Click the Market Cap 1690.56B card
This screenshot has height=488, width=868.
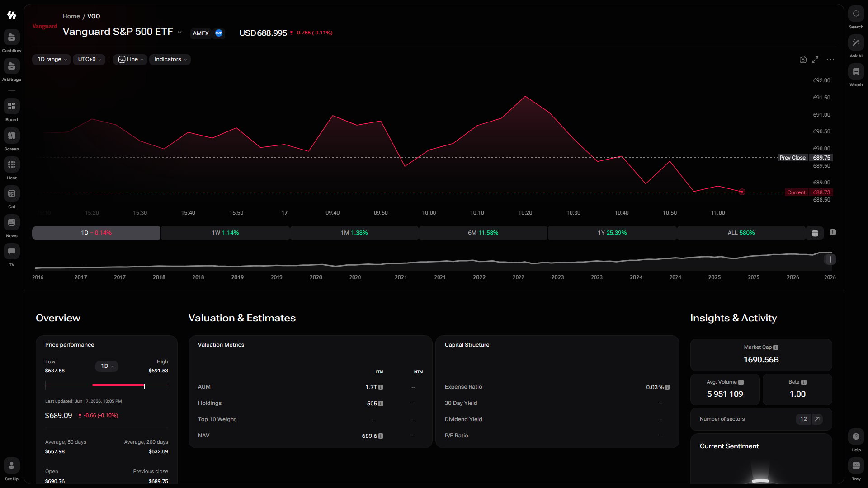(761, 355)
